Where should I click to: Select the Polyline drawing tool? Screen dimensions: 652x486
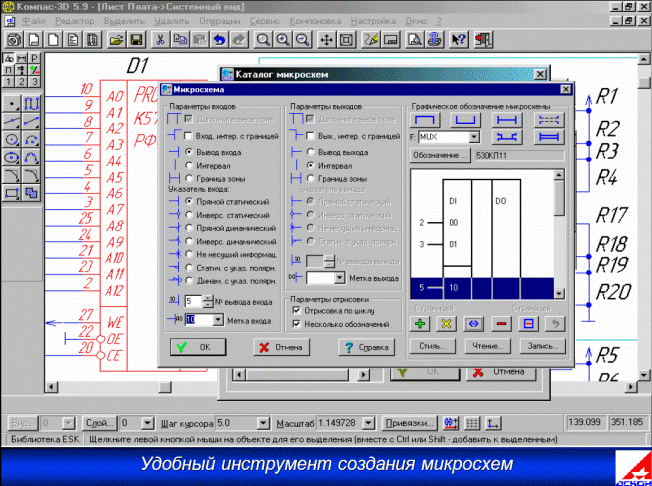(x=31, y=103)
